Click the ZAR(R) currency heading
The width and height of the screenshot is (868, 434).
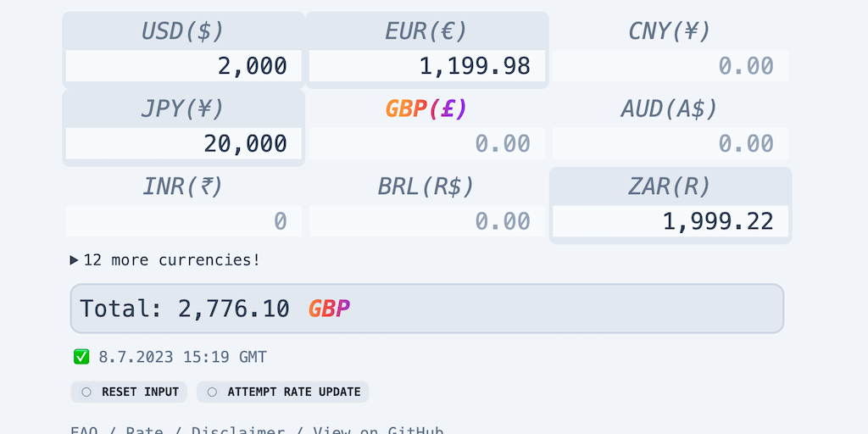point(670,186)
